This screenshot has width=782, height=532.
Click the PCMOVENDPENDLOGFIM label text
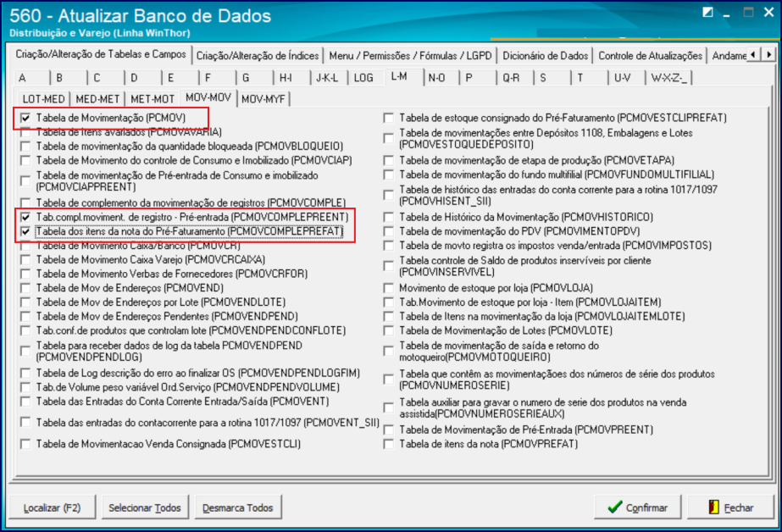tap(198, 373)
